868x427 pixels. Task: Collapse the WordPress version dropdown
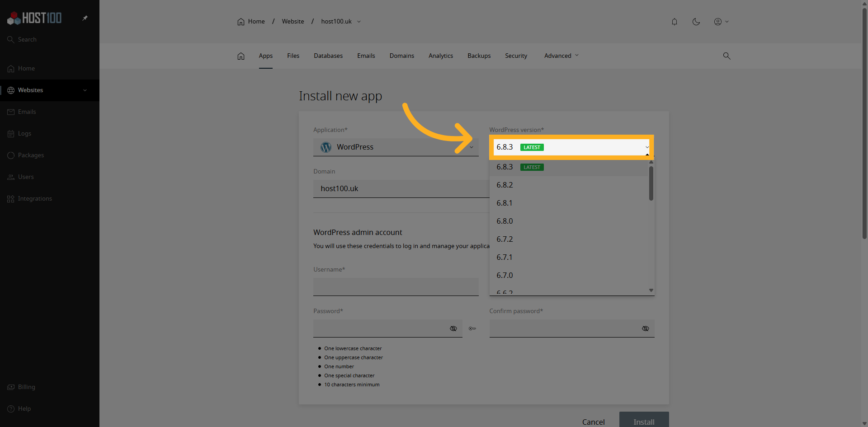(571, 147)
